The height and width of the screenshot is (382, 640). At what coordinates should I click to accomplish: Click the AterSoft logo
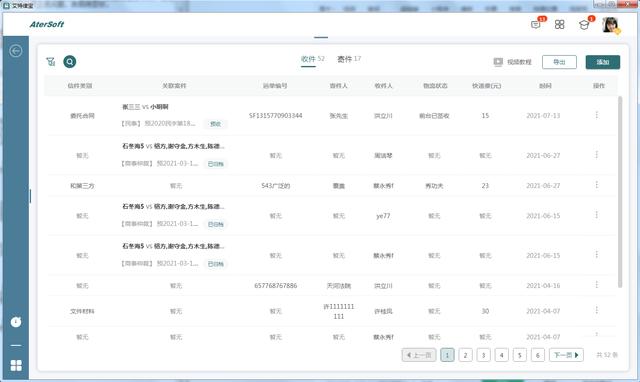(x=47, y=24)
